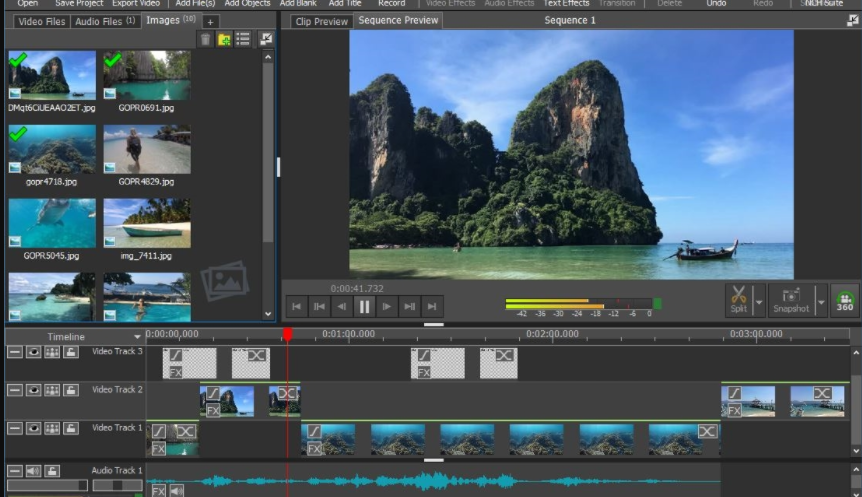Click Undo in the toolbar

[716, 3]
